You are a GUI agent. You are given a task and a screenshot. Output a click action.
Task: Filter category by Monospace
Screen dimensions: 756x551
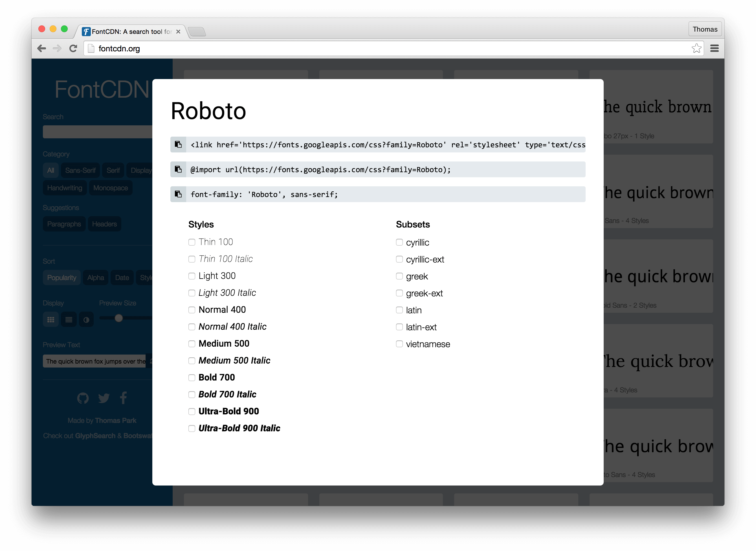click(110, 188)
